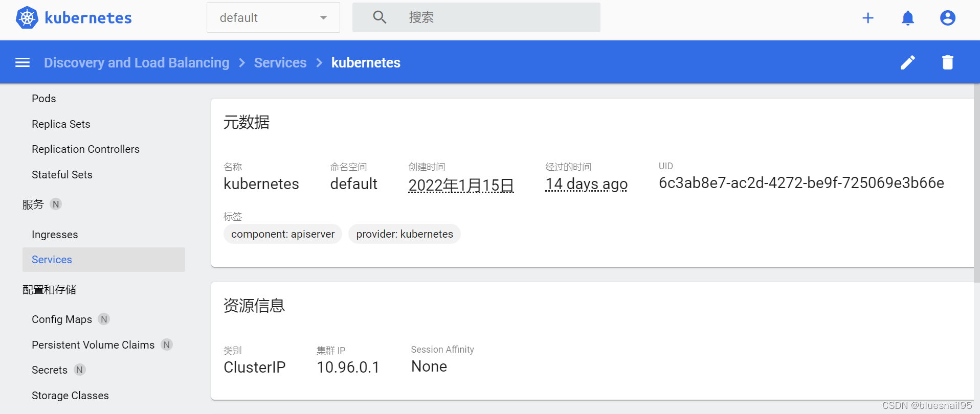Select the UID value 6c3ab8e7-ac2d-4272-be9f-725069e3b66e

click(x=801, y=183)
